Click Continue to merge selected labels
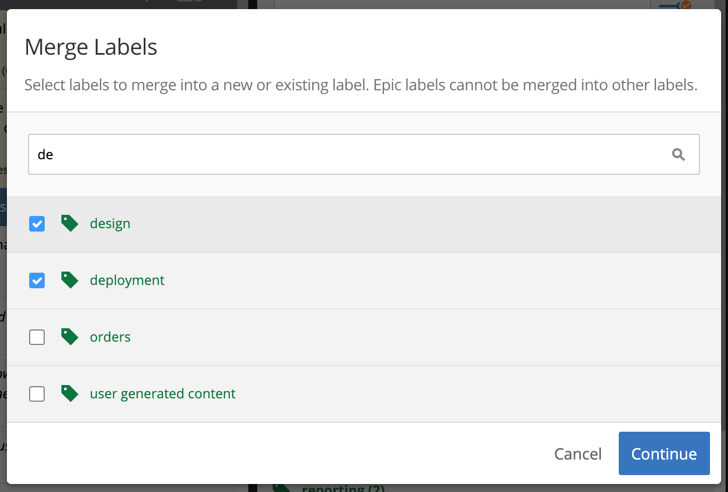 coord(664,453)
